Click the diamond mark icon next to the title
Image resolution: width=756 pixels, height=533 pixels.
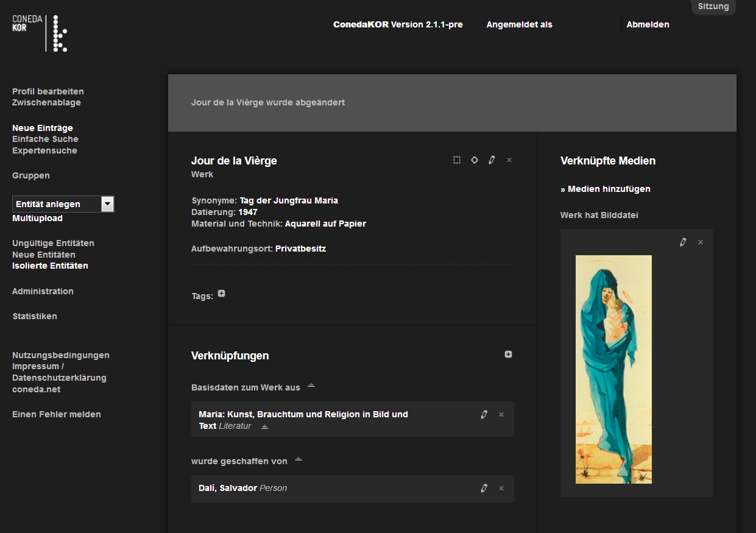point(475,160)
